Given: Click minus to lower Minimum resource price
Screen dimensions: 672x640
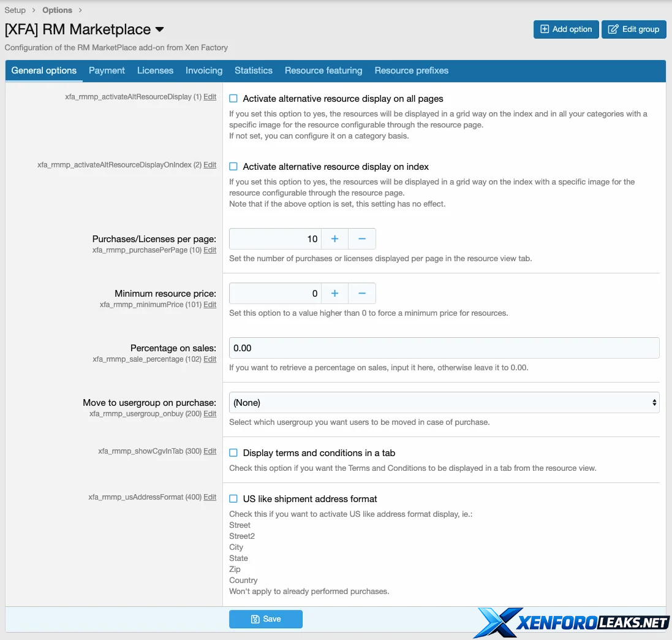Looking at the screenshot, I should coord(362,294).
